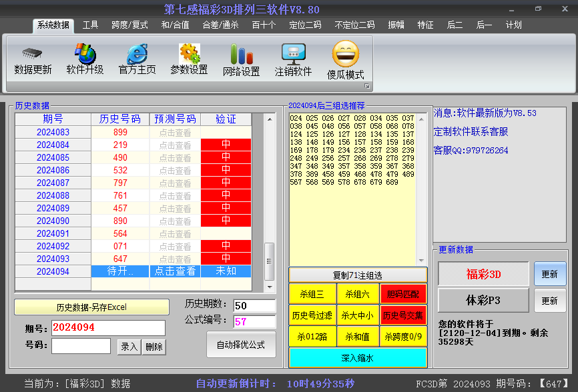Open the 数据更新 data update icon
Viewport: 578px width, 392px height.
click(33, 61)
